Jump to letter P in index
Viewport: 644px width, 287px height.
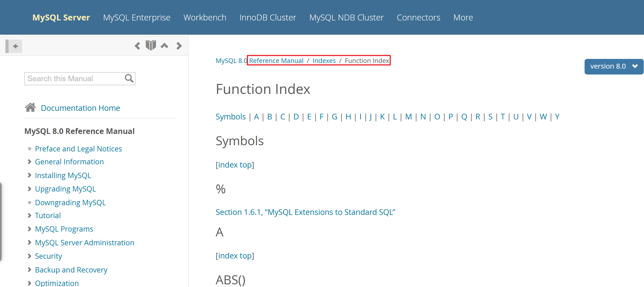tap(451, 117)
